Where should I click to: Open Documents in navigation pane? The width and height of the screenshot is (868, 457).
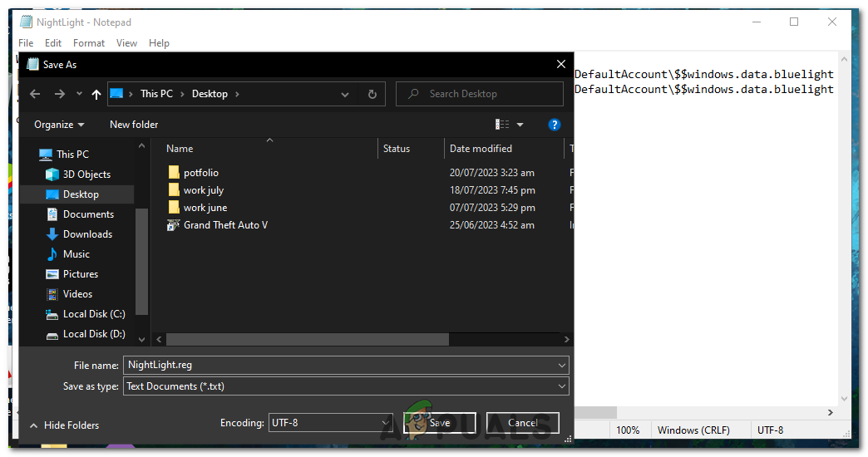click(x=88, y=214)
